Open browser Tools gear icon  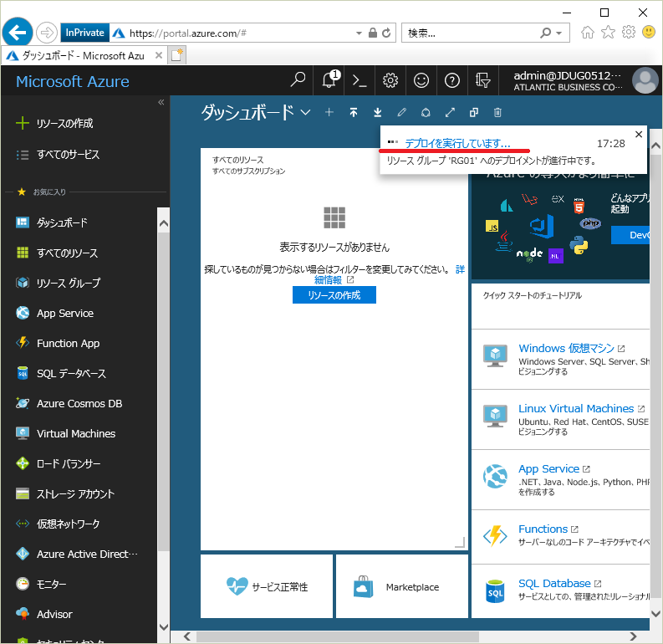[629, 32]
